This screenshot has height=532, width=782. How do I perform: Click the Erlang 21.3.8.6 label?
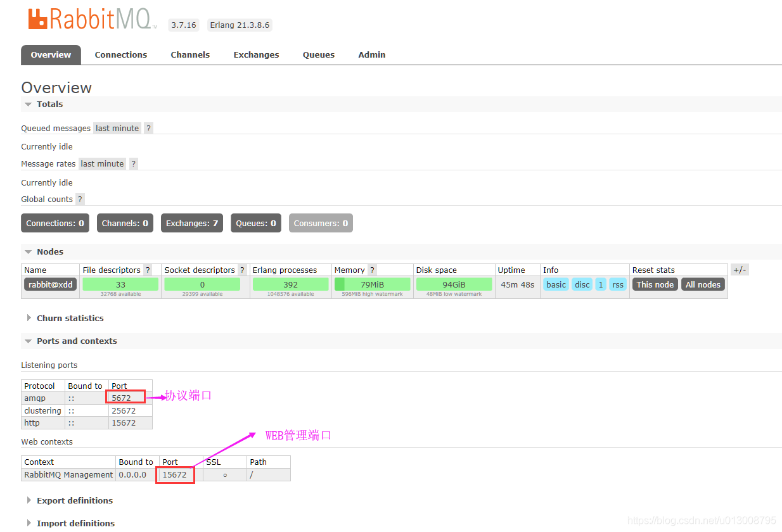click(x=240, y=25)
